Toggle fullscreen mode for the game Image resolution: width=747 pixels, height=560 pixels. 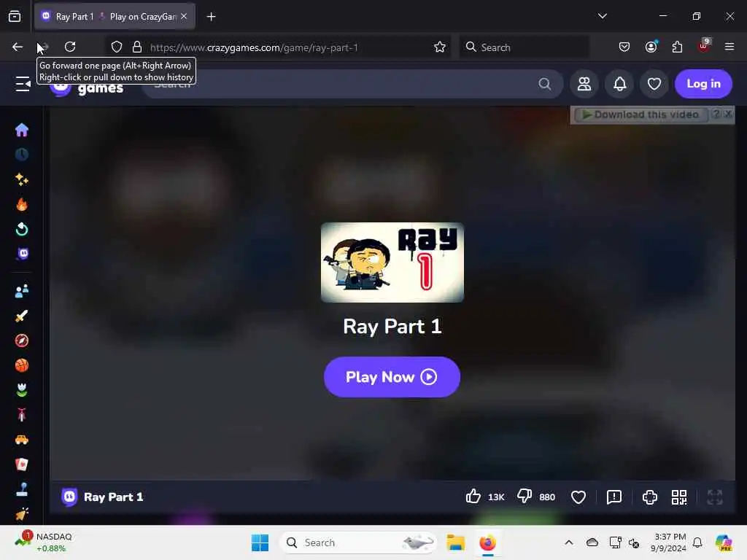pyautogui.click(x=715, y=497)
